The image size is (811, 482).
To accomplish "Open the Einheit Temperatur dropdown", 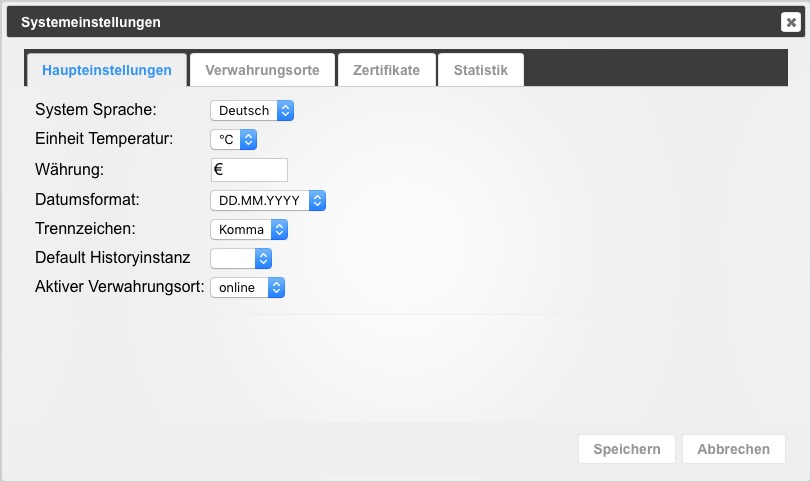I will tap(233, 140).
